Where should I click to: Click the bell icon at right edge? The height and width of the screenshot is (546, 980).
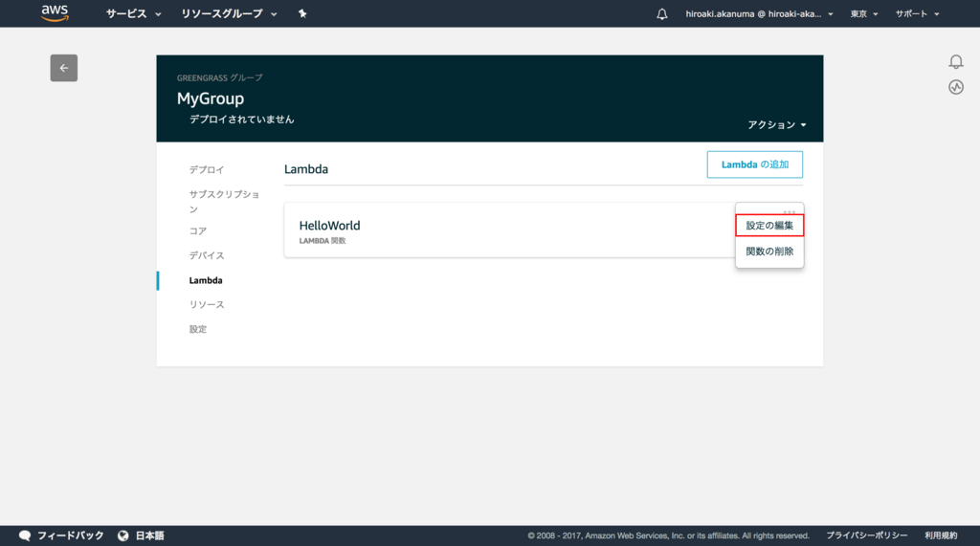(x=956, y=61)
